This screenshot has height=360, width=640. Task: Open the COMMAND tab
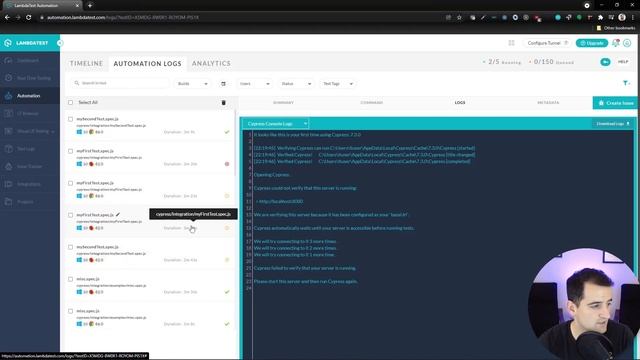click(371, 102)
